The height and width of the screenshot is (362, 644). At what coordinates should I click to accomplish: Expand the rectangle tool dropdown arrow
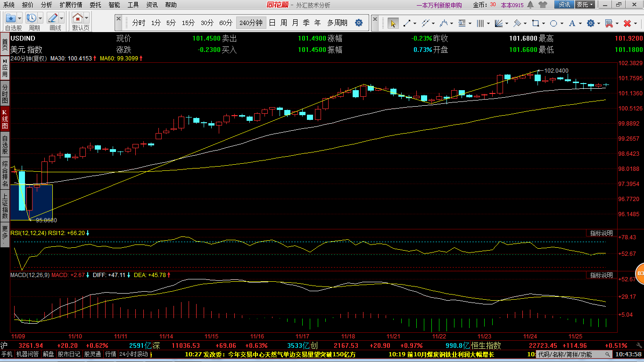[544, 23]
